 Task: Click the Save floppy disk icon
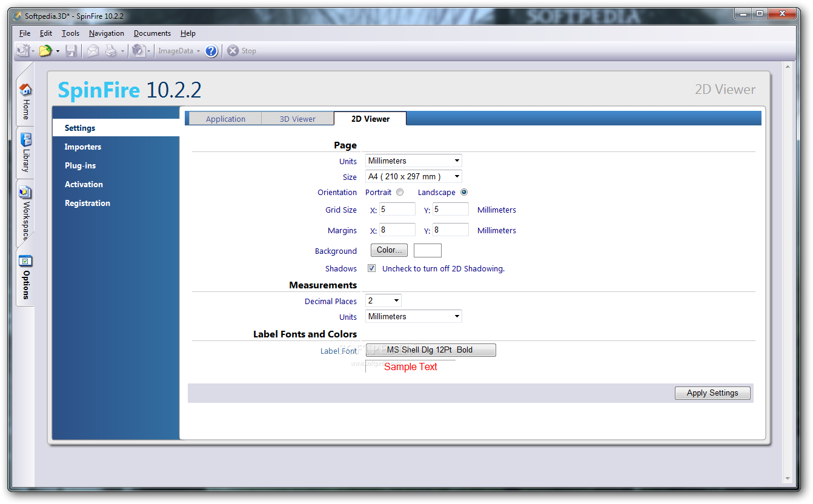[71, 51]
